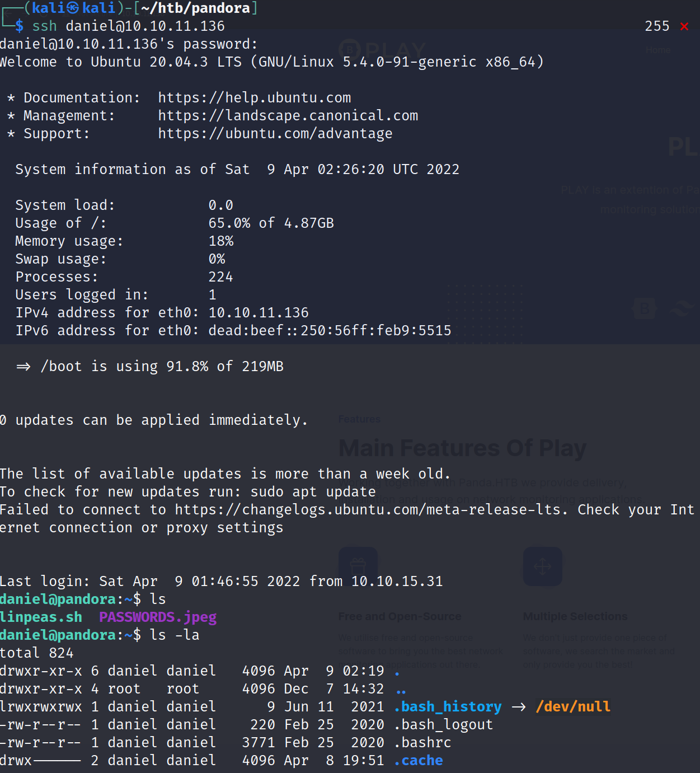This screenshot has height=773, width=700.
Task: Click the https://help.ubuntu.com documentation link
Action: (x=255, y=98)
